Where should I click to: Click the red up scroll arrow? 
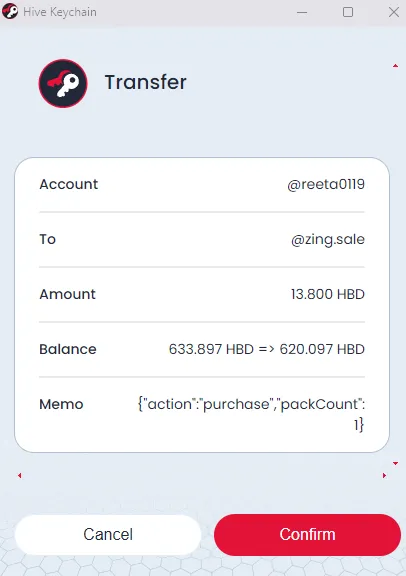pos(395,66)
